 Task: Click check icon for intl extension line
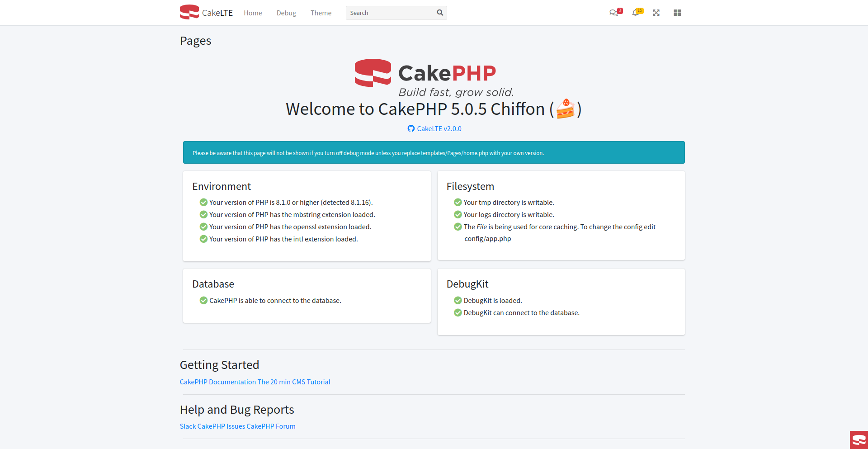click(x=203, y=239)
